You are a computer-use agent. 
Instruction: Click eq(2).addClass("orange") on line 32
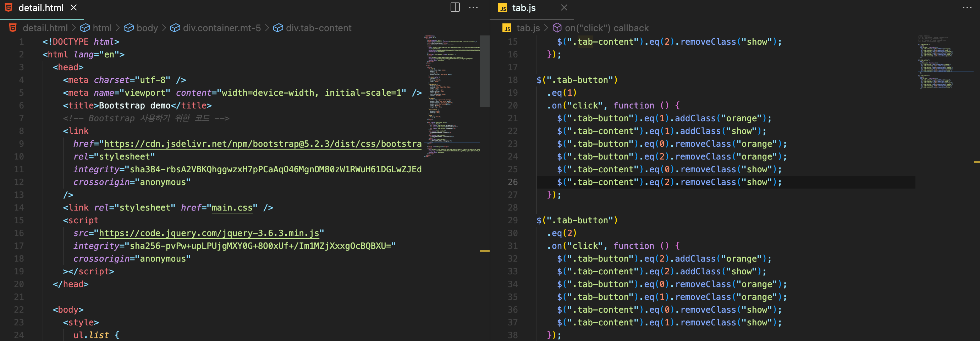point(705,258)
